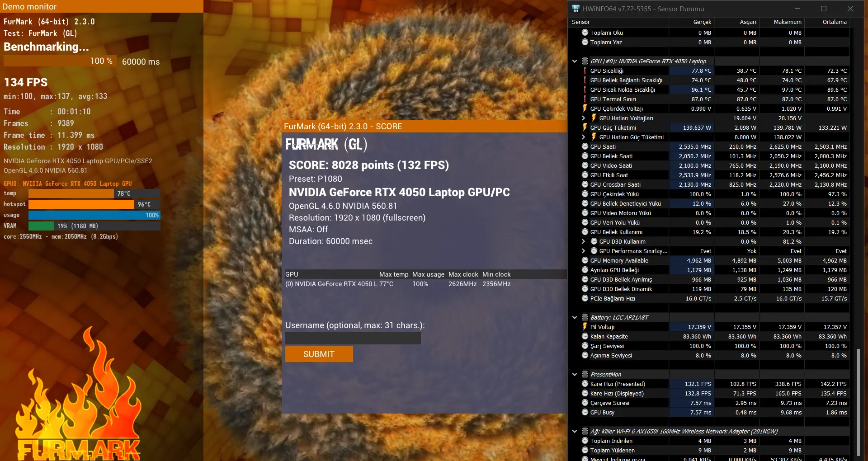Select the Kare Hızı (Displayed) row
The image size is (868, 461).
coord(709,394)
